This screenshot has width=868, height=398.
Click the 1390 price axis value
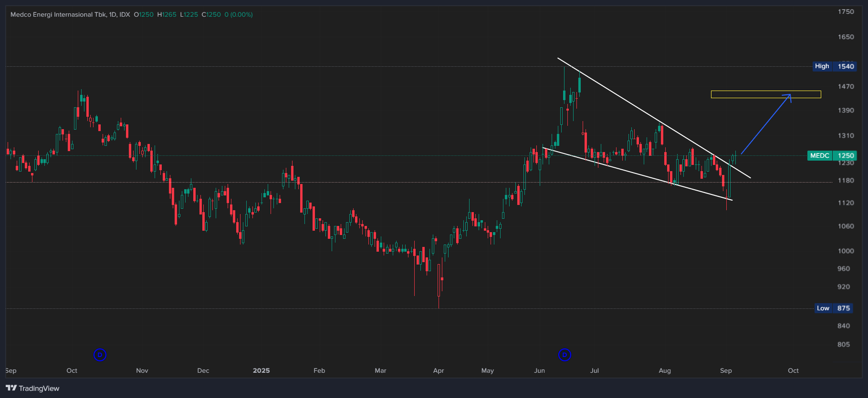846,110
